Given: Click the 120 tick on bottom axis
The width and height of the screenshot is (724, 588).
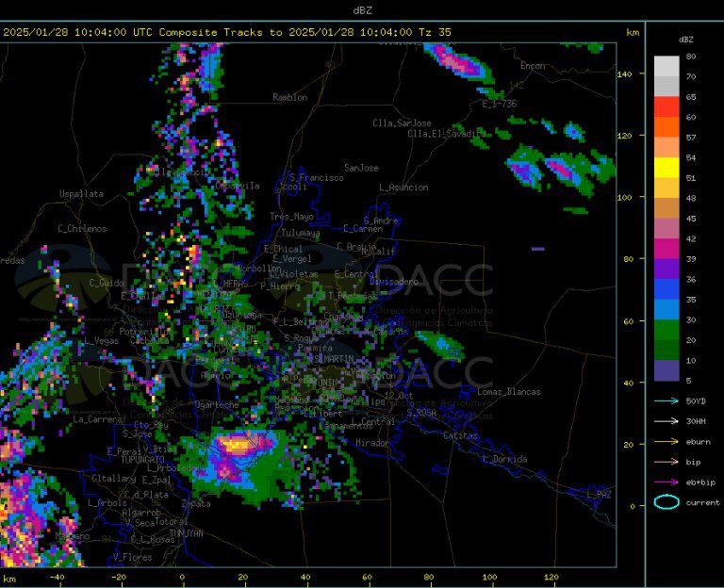Looking at the screenshot, I should click(551, 577).
